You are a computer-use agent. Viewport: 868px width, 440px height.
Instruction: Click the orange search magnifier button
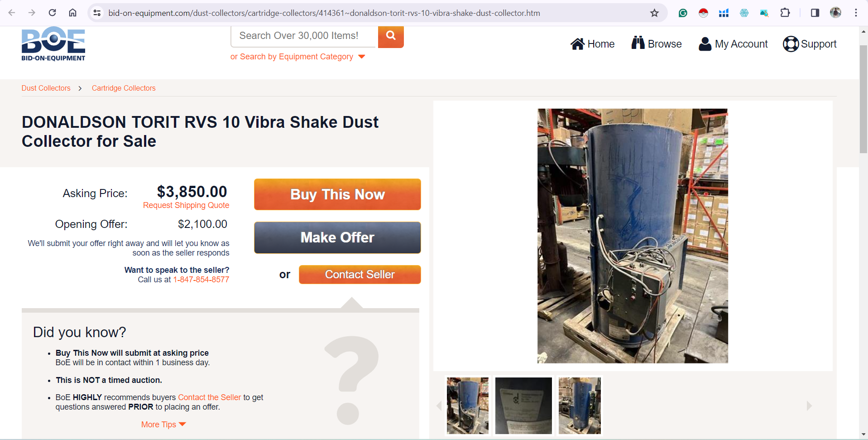click(391, 36)
